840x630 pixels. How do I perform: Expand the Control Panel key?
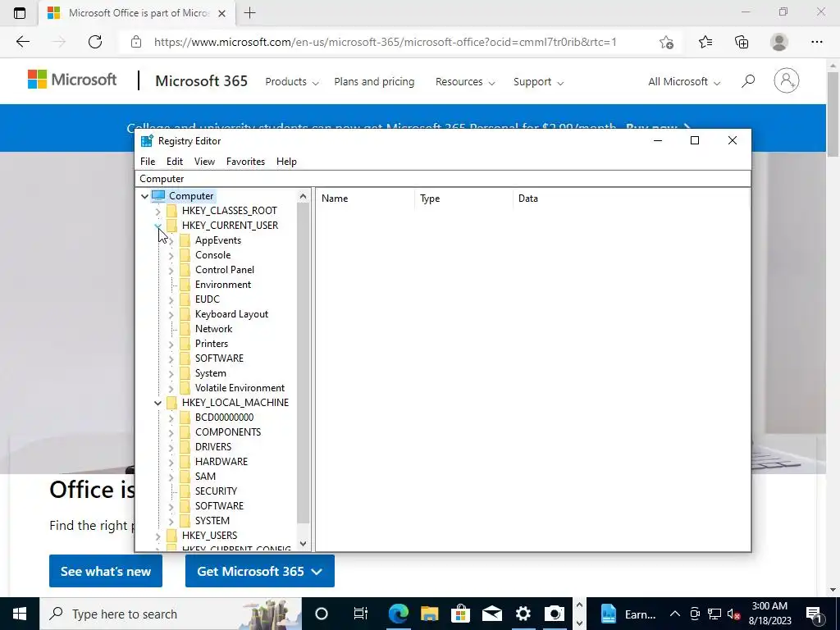(171, 270)
